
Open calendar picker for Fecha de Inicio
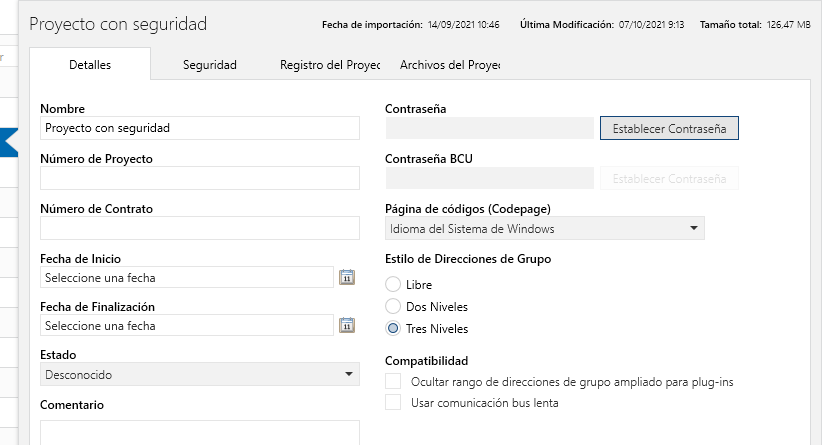[x=347, y=277]
